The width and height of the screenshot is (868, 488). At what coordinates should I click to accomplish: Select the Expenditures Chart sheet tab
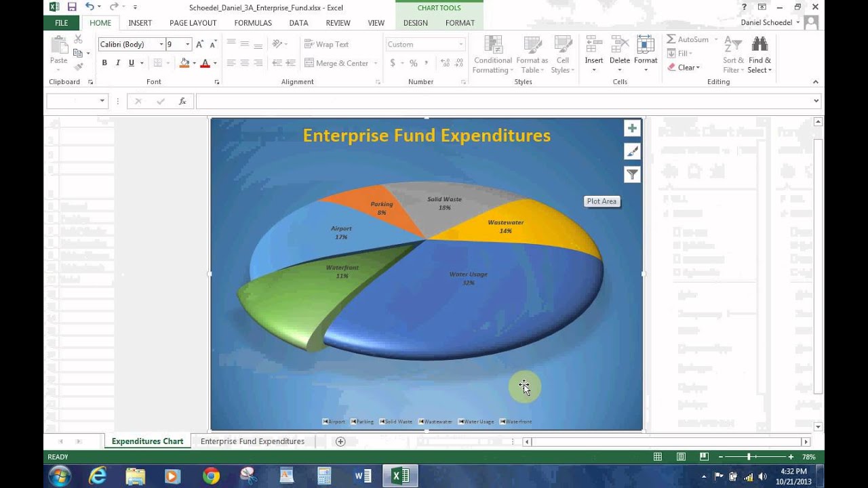pos(147,441)
